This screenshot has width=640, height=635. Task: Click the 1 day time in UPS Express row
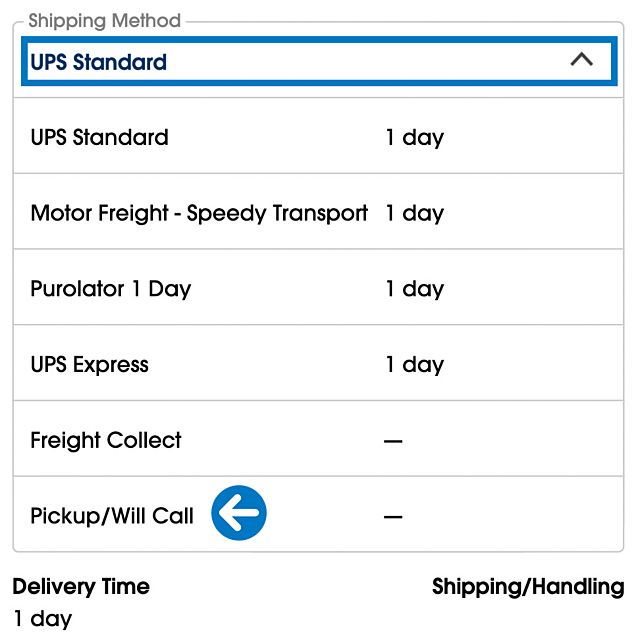(x=414, y=365)
